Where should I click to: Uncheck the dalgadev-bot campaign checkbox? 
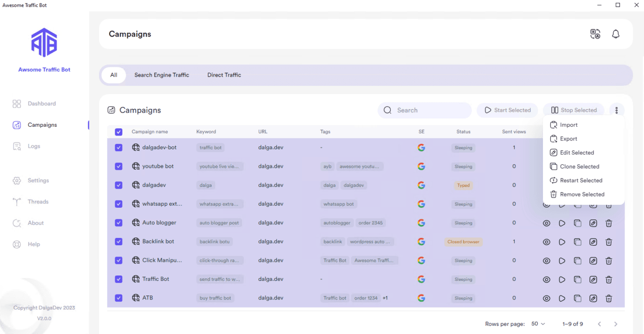click(119, 148)
